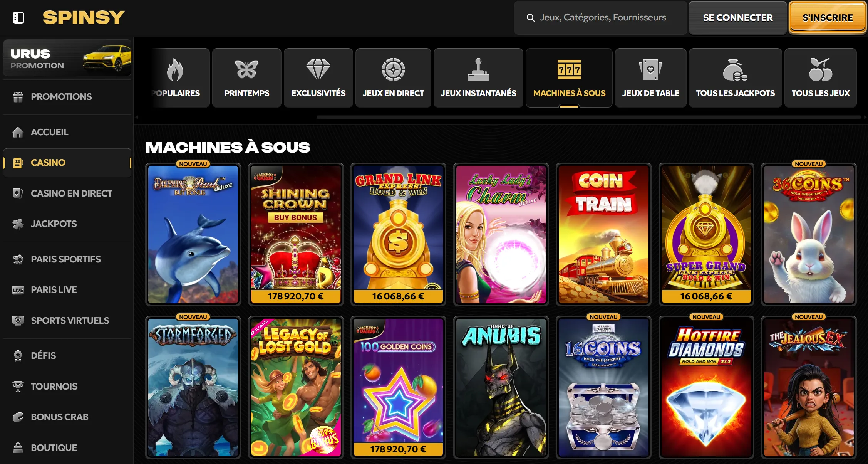Select the Populaires category tab

181,78
